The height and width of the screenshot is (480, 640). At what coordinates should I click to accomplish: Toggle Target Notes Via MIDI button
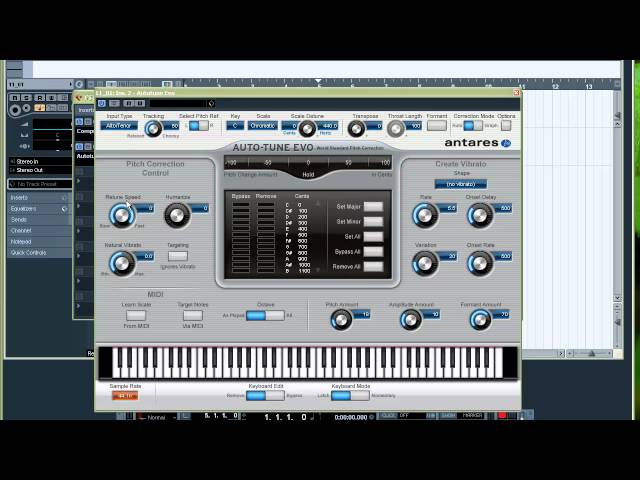(193, 316)
